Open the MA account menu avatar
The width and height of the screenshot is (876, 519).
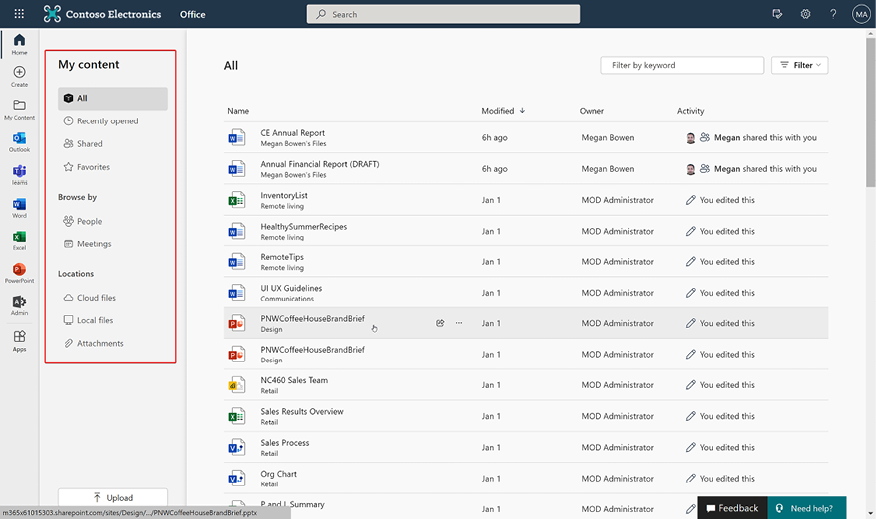tap(861, 14)
